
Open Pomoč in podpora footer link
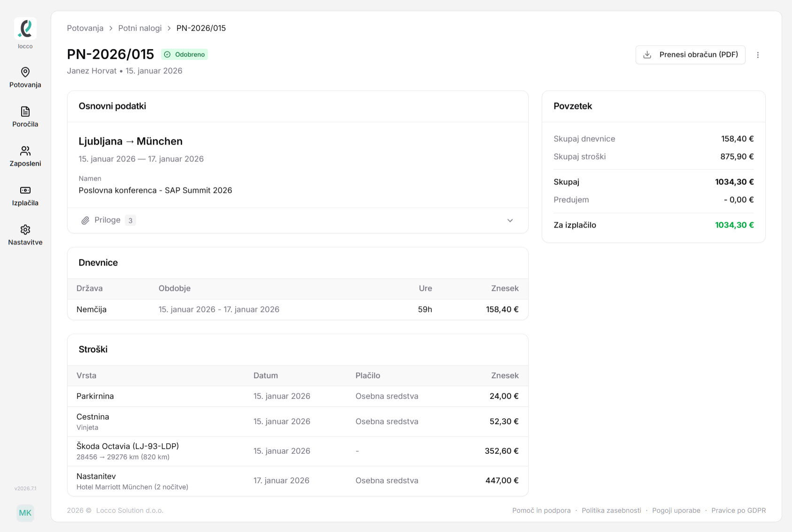tap(541, 510)
